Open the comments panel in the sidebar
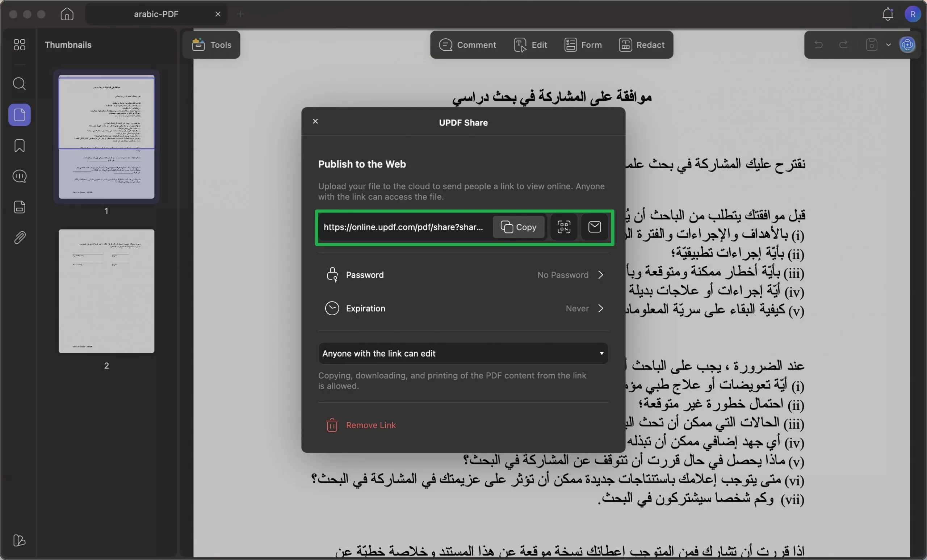927x560 pixels. click(19, 176)
